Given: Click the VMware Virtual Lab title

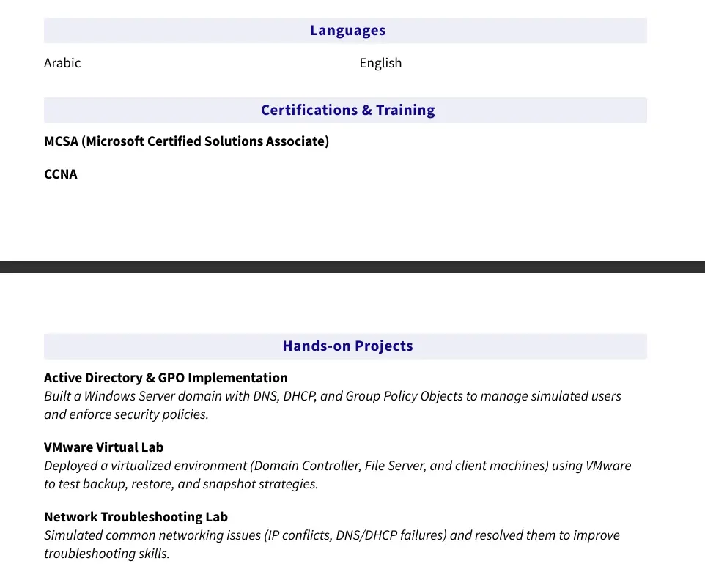Looking at the screenshot, I should 103,447.
